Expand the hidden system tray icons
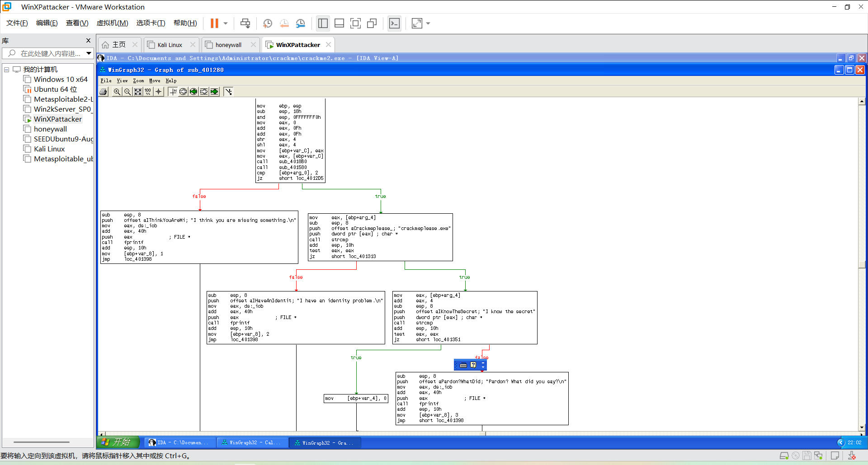This screenshot has height=465, width=868. 841,443
